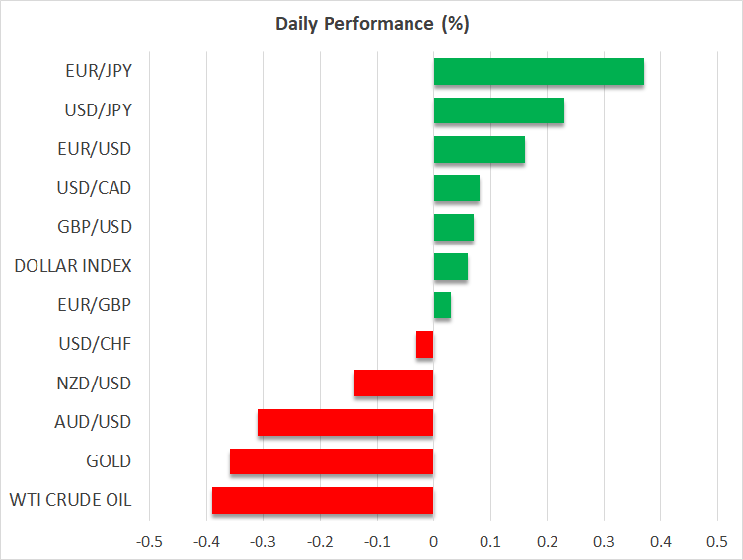
Task: Click the 0 tick label on the axis
Action: 433,541
